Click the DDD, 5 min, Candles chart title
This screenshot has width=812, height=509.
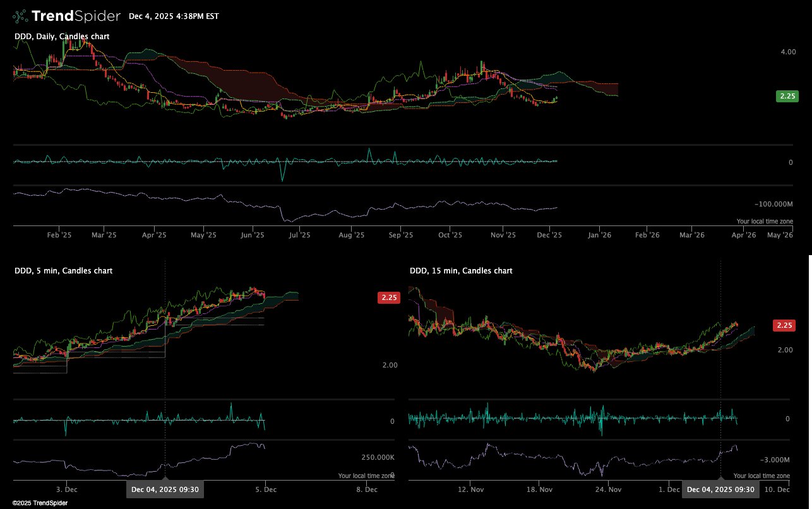(64, 271)
